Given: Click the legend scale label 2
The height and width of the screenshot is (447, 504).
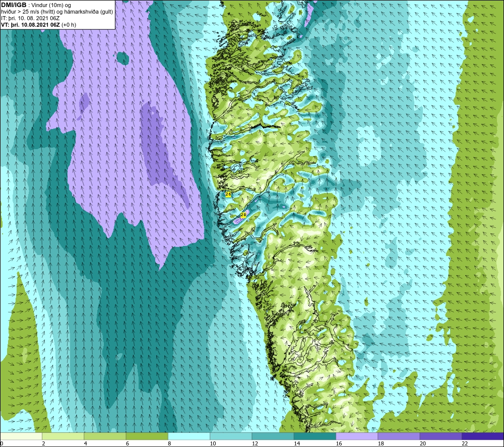Looking at the screenshot, I should click(x=43, y=443).
